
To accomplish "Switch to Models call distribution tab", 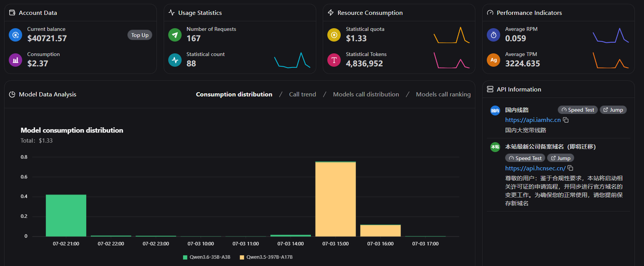I will coord(366,94).
